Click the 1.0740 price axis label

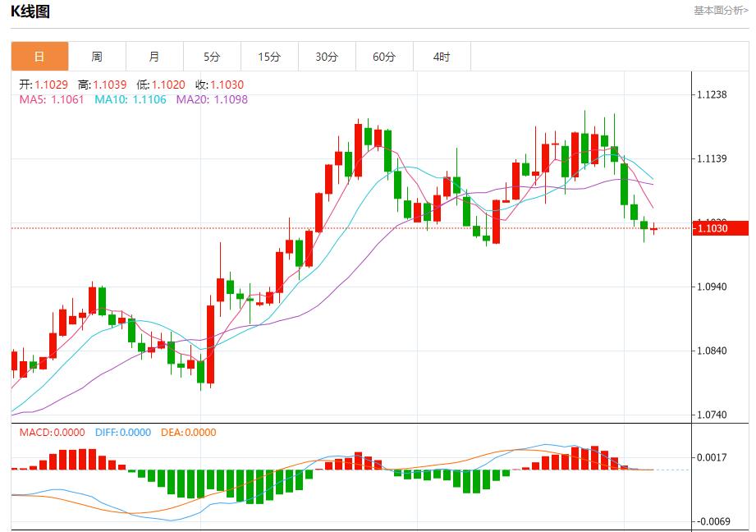click(x=711, y=415)
